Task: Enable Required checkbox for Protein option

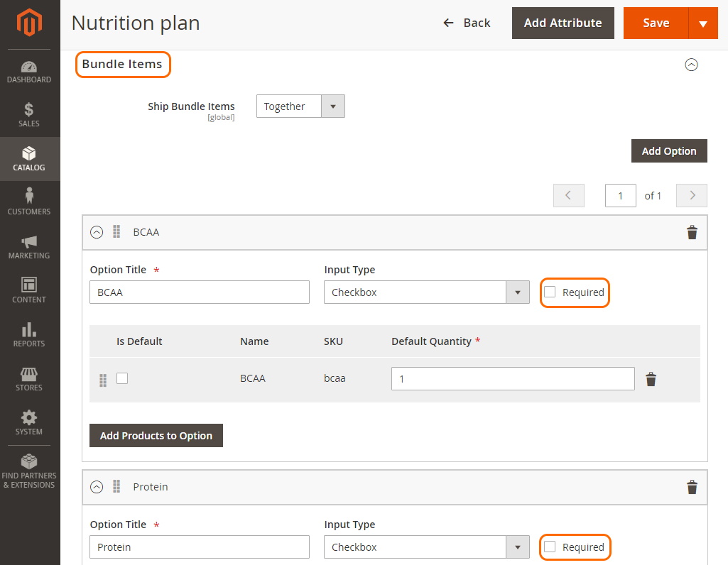Action: click(550, 547)
